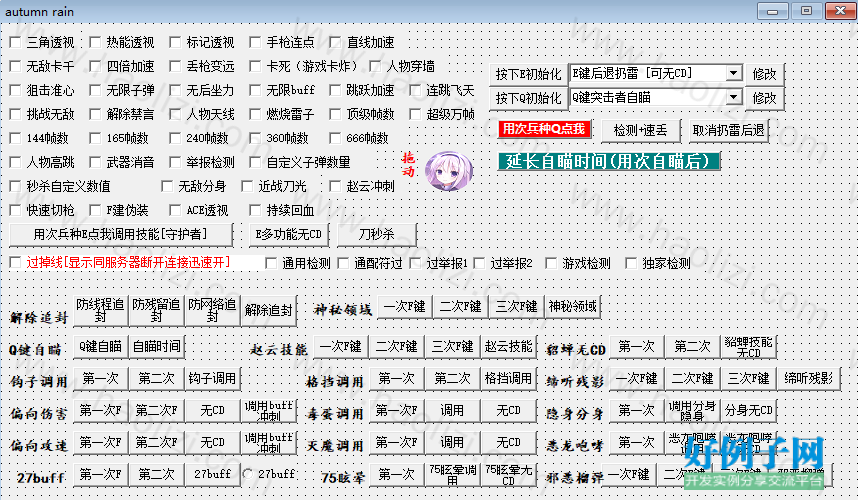Image resolution: width=858 pixels, height=500 pixels.
Task: Click 调用分身隐身 button
Action: click(x=692, y=410)
